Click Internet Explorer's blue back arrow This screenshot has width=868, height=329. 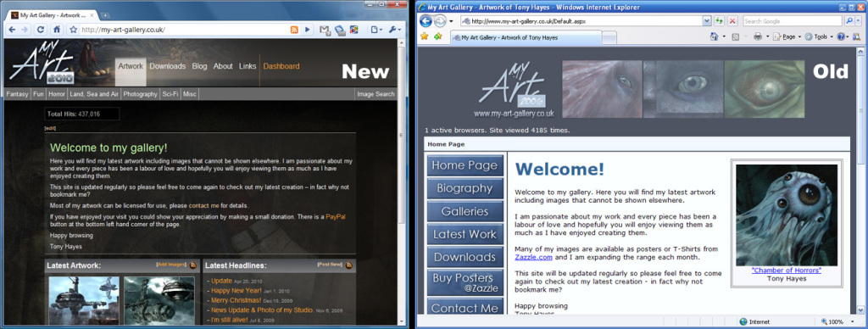[426, 21]
